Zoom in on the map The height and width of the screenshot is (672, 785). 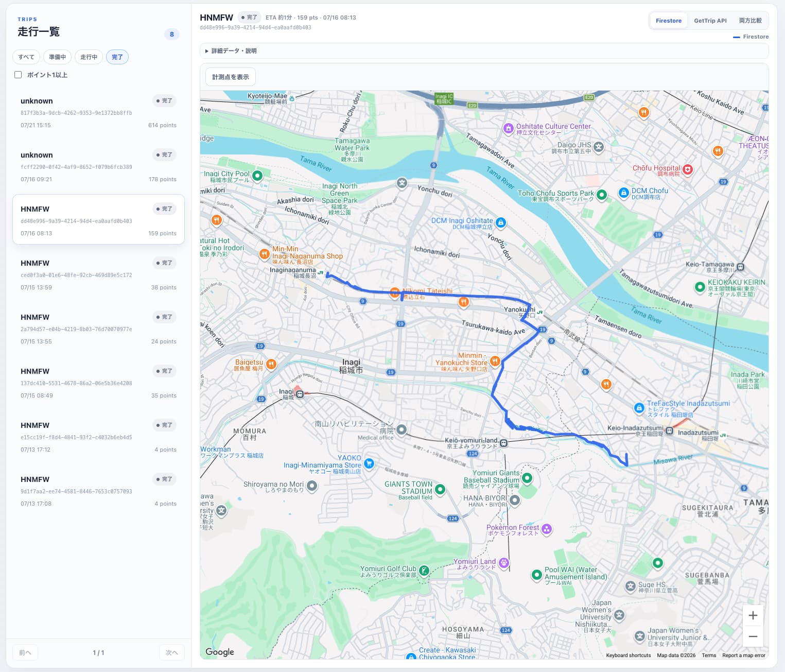click(x=753, y=615)
